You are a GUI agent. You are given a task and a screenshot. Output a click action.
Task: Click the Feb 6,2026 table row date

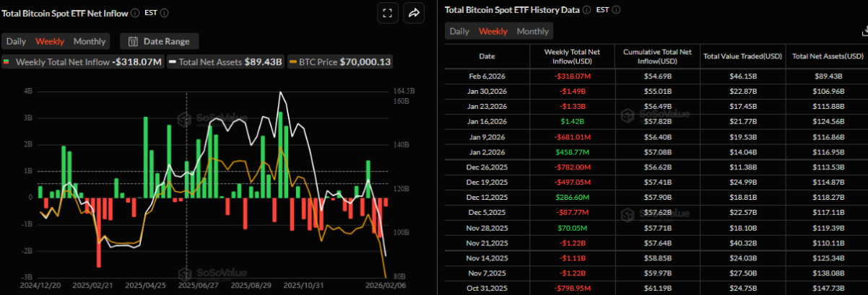487,76
